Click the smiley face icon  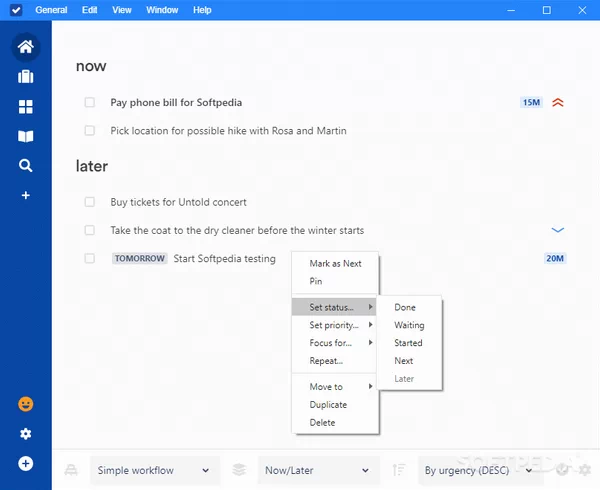coord(26,404)
